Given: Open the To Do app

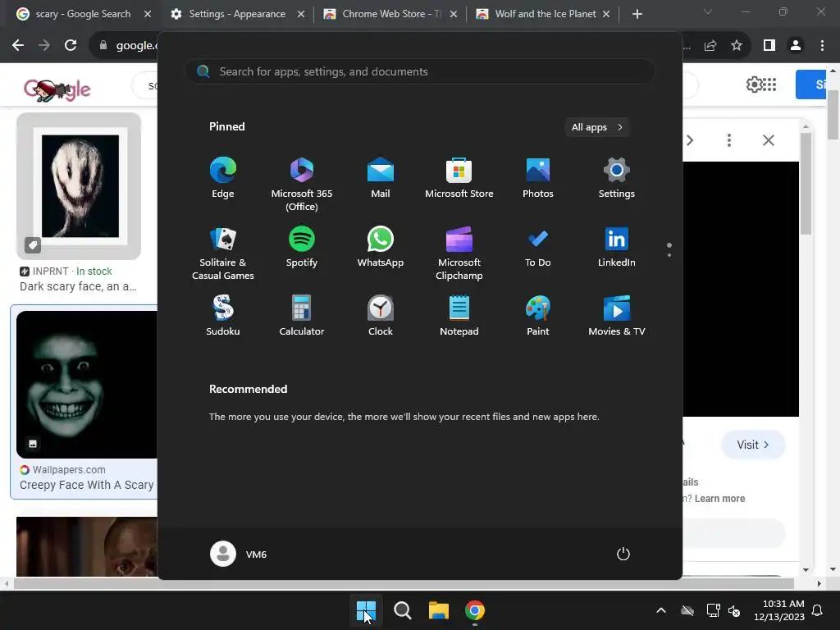Looking at the screenshot, I should pos(538,247).
